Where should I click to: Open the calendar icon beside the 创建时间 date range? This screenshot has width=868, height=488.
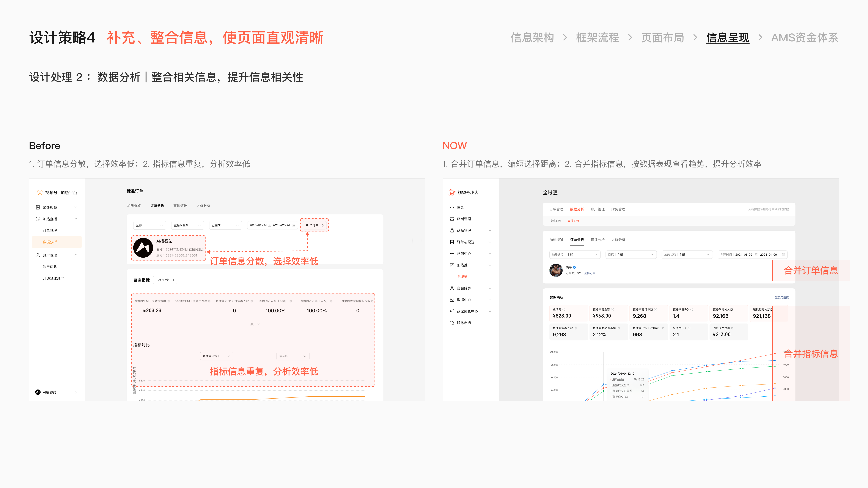click(x=783, y=255)
